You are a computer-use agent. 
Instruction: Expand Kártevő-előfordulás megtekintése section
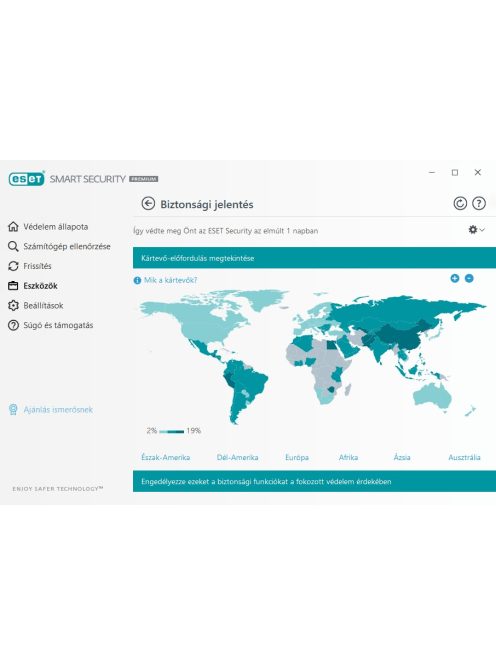pos(314,258)
